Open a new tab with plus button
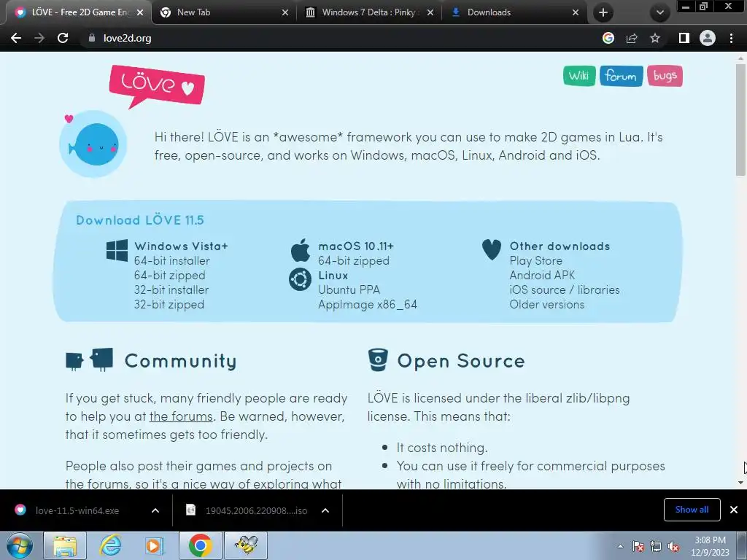 pyautogui.click(x=603, y=12)
